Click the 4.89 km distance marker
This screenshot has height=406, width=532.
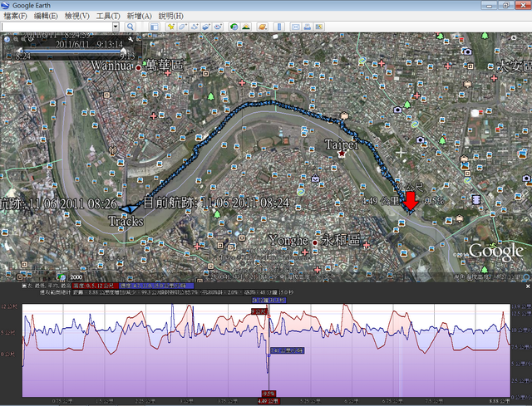[x=268, y=401]
